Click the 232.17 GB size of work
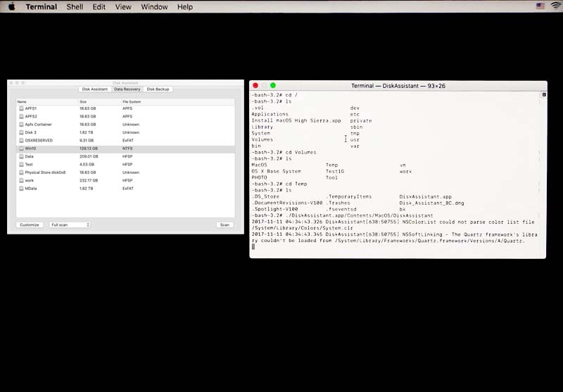This screenshot has width=563, height=392. [89, 180]
